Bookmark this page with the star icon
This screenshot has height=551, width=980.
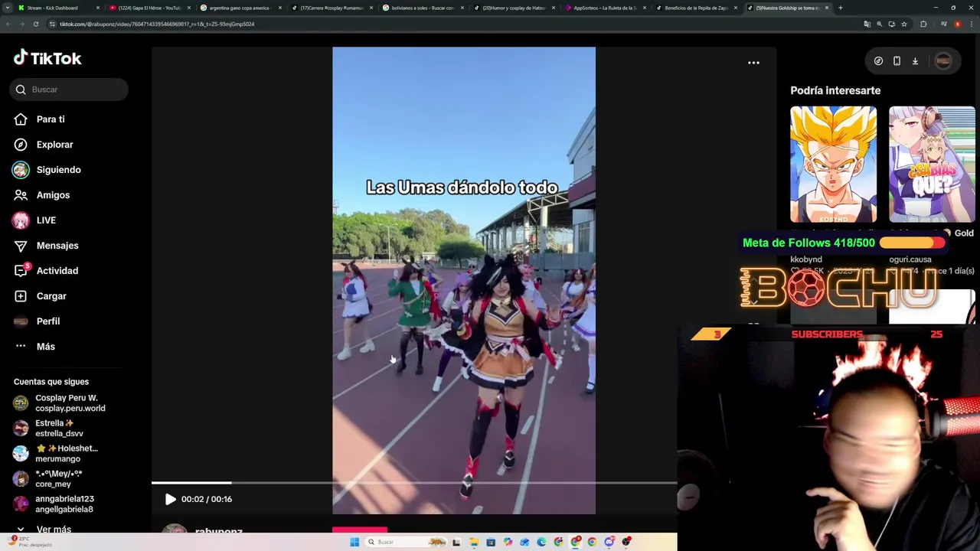pyautogui.click(x=904, y=24)
